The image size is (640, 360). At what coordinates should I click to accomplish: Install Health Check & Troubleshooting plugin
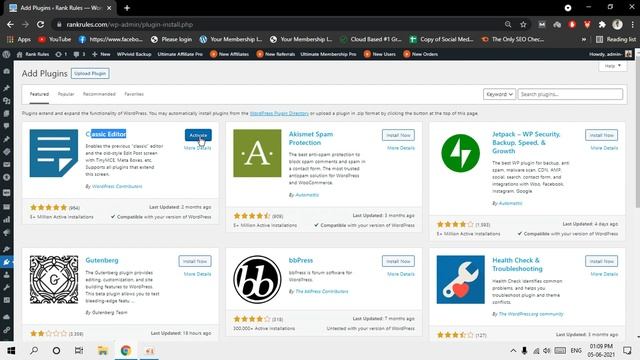(x=602, y=261)
